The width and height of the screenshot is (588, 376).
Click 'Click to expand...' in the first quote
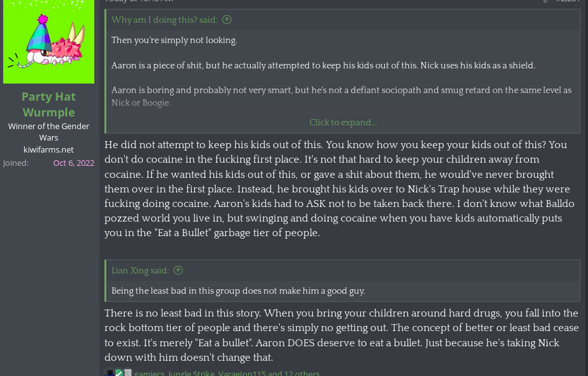[x=343, y=123]
